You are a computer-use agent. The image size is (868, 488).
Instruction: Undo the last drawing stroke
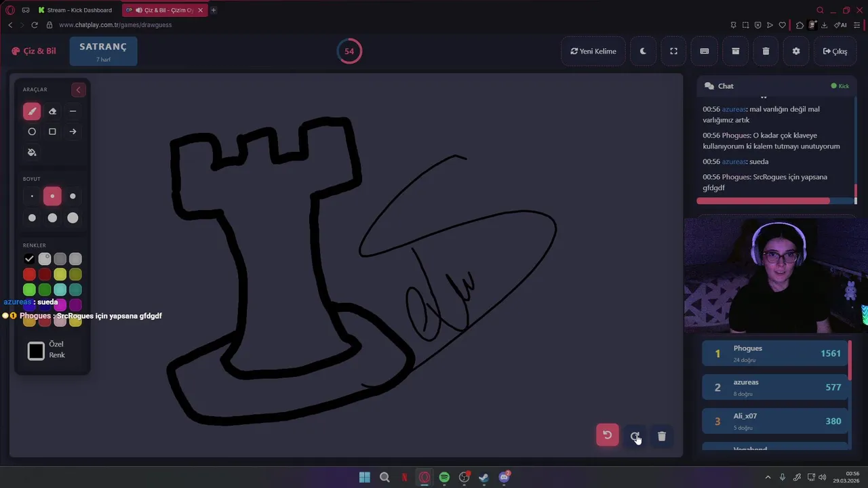608,435
